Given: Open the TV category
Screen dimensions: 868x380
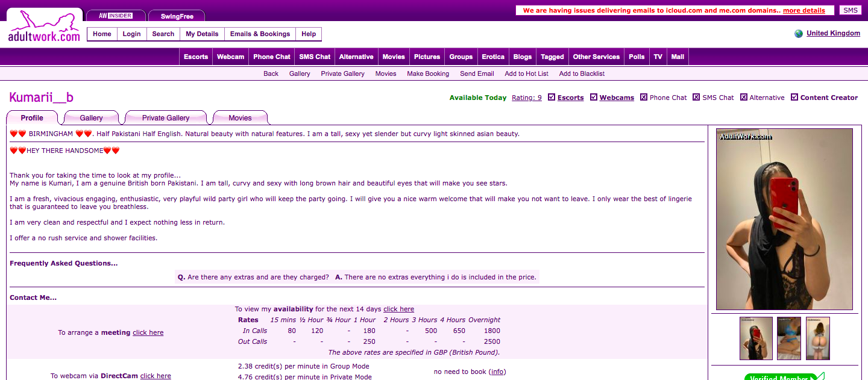Looking at the screenshot, I should pos(658,57).
